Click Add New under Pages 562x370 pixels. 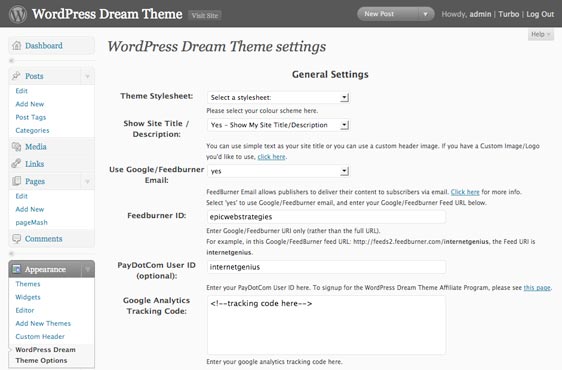pyautogui.click(x=30, y=209)
